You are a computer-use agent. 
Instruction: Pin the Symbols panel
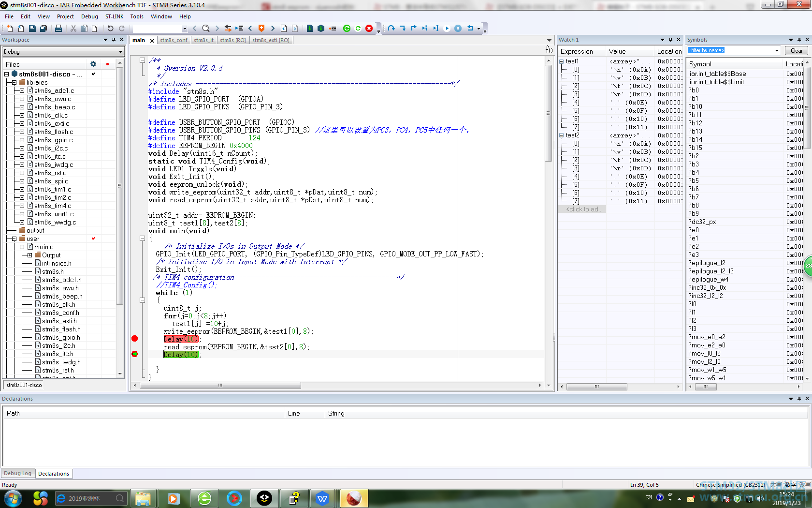click(x=799, y=40)
